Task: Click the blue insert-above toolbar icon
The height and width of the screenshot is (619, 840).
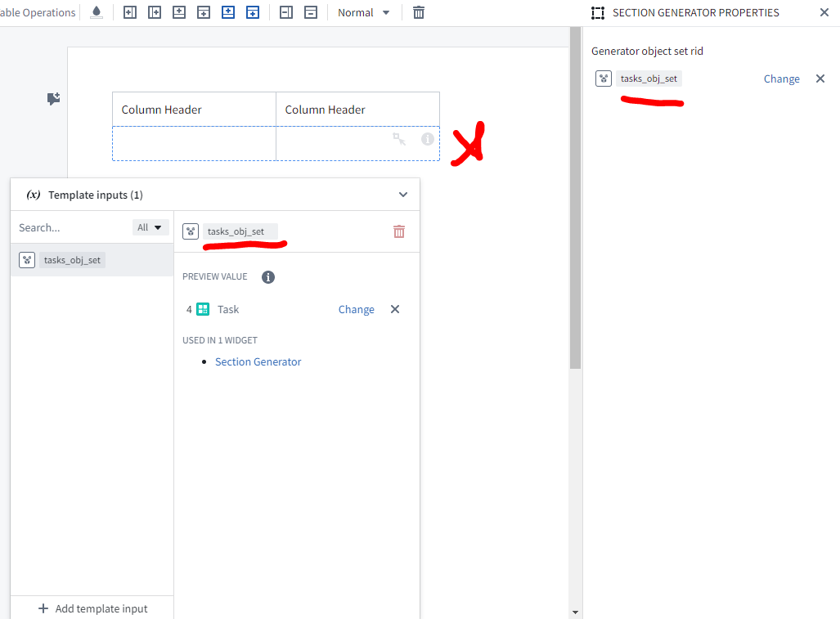Action: coord(228,12)
